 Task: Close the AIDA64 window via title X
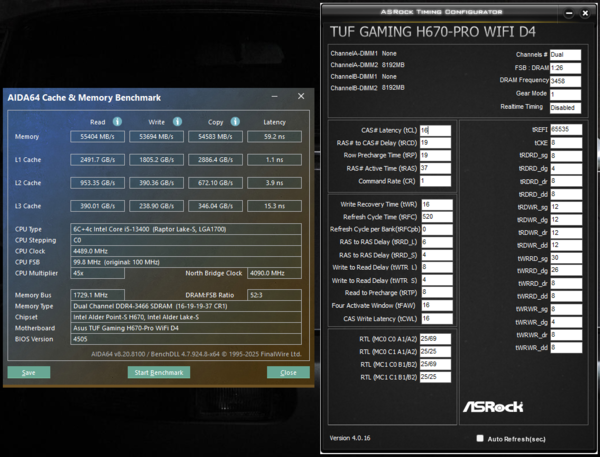click(x=301, y=96)
